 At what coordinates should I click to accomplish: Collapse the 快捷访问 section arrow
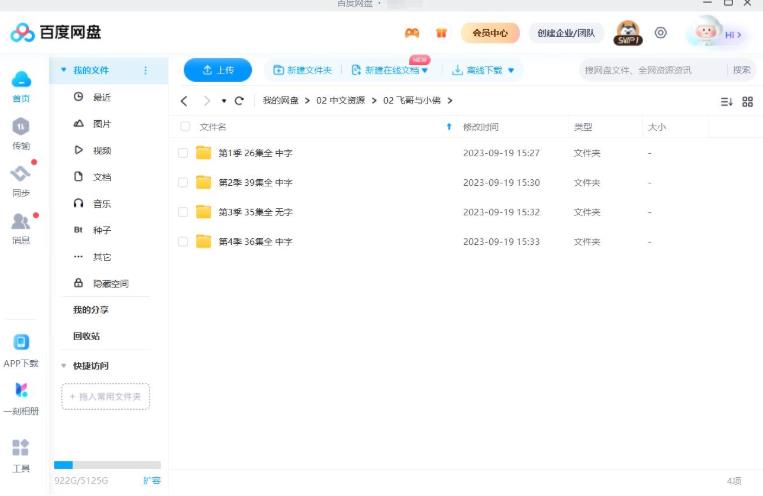[63, 366]
